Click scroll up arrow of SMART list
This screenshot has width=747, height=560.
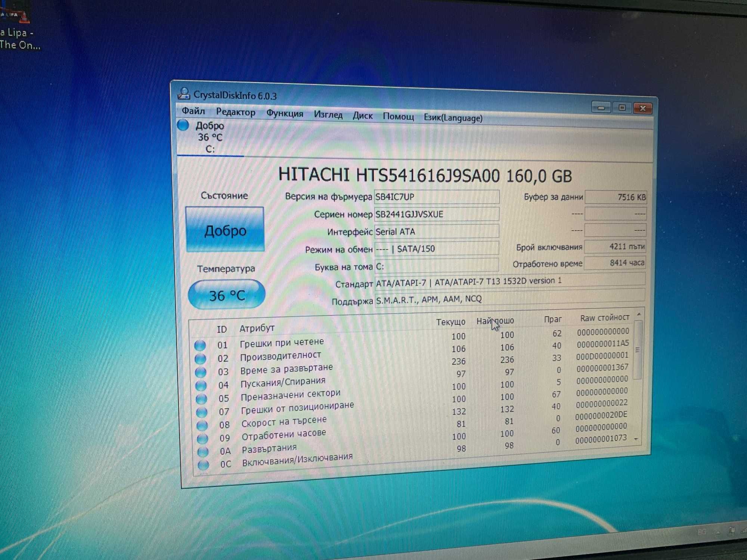pos(639,314)
